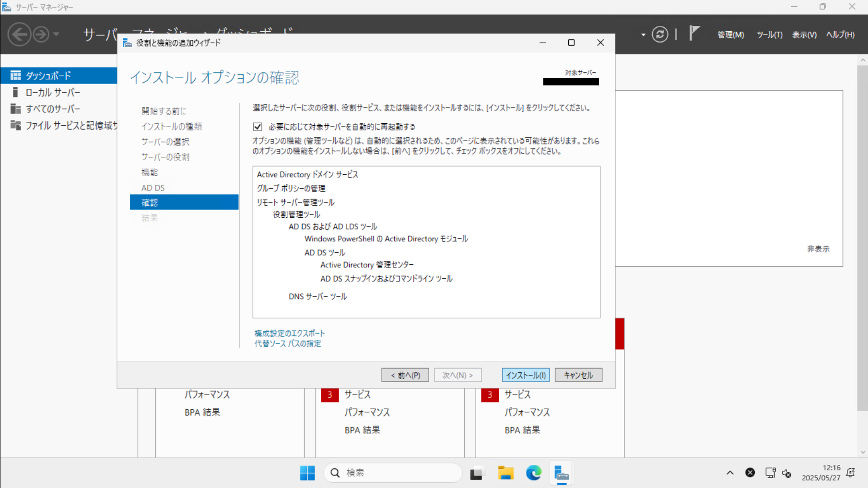Open the Windows Start button
This screenshot has height=488, width=868.
307,473
